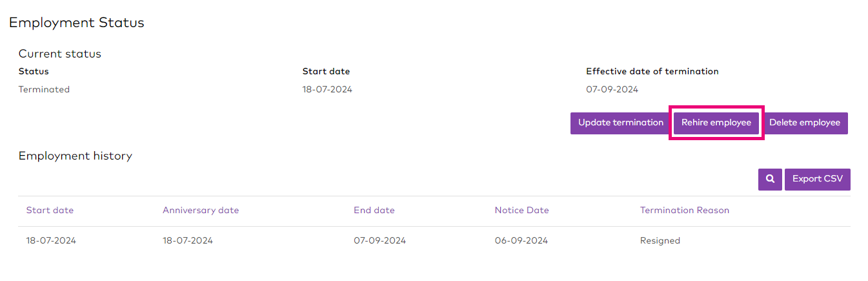Click the 07-09-2024 effective termination date value
The width and height of the screenshot is (868, 281).
612,90
